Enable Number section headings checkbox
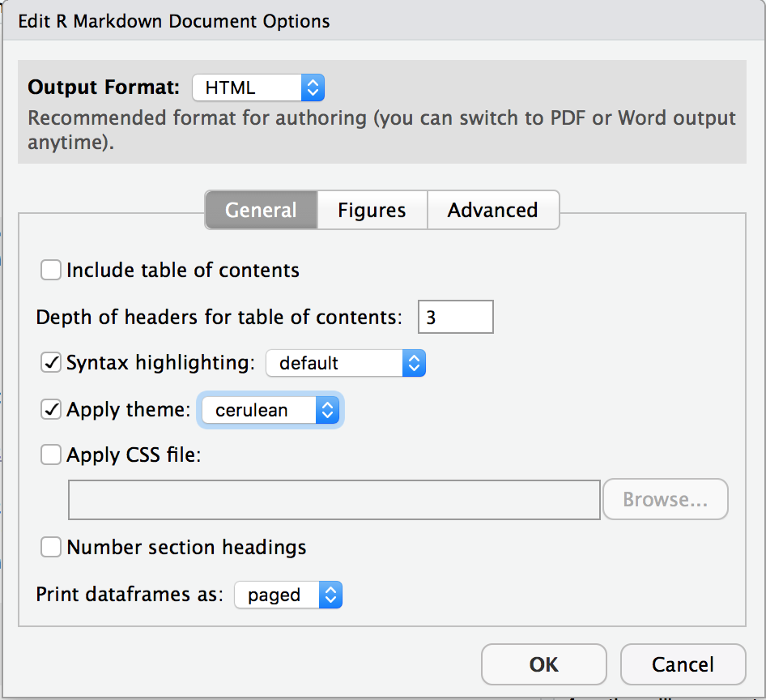Screen dimensions: 766x700 pyautogui.click(x=51, y=547)
